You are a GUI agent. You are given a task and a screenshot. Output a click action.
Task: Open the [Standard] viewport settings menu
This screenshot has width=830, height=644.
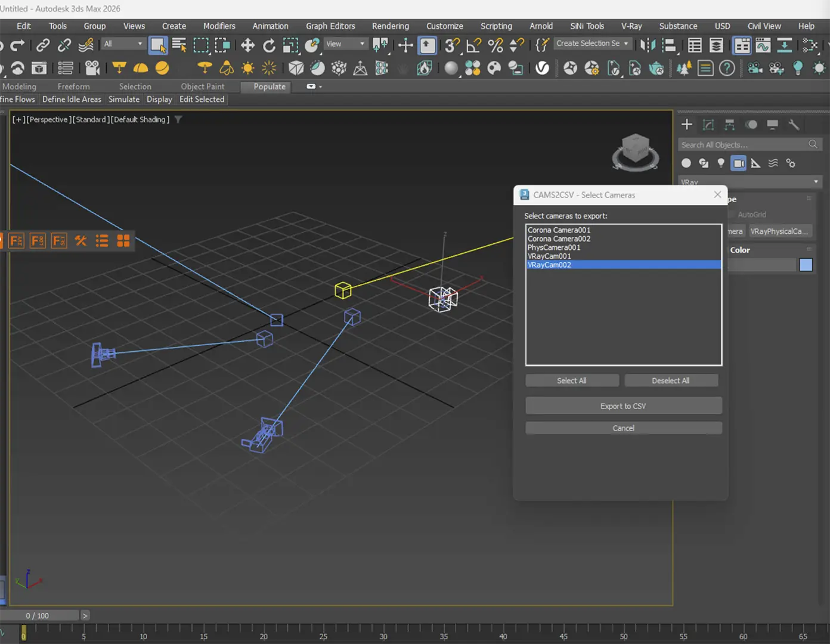pos(90,120)
